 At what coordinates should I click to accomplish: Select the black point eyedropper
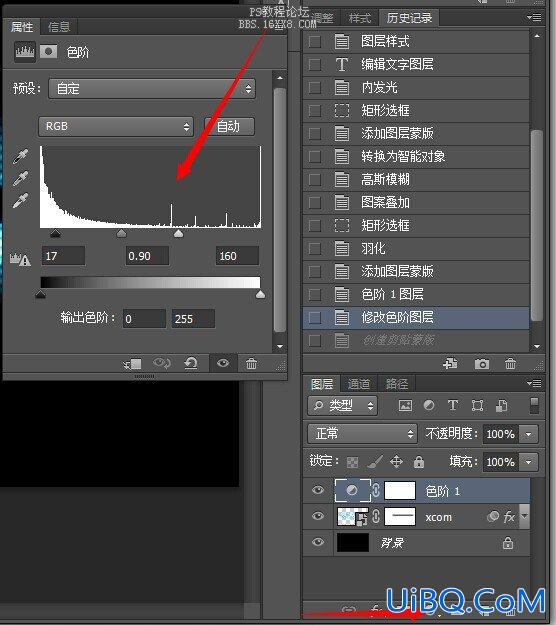pyautogui.click(x=20, y=156)
